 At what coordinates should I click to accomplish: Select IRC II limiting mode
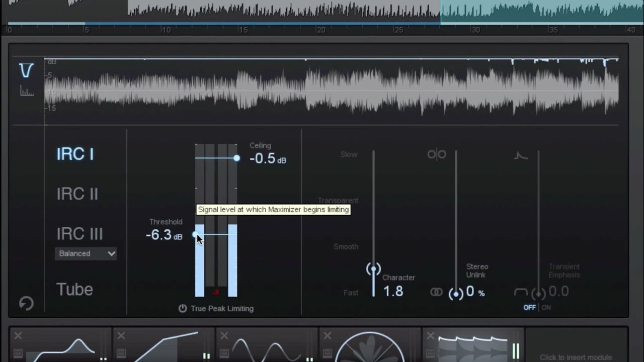[77, 194]
